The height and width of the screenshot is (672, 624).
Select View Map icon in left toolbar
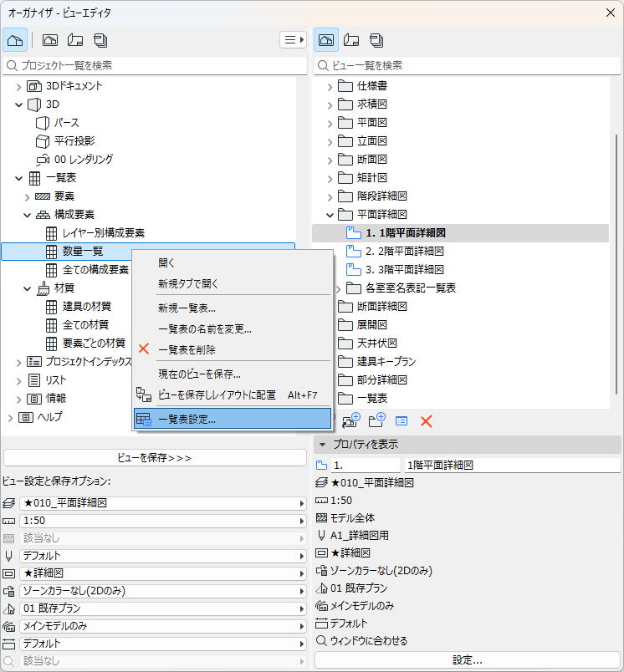(50, 40)
